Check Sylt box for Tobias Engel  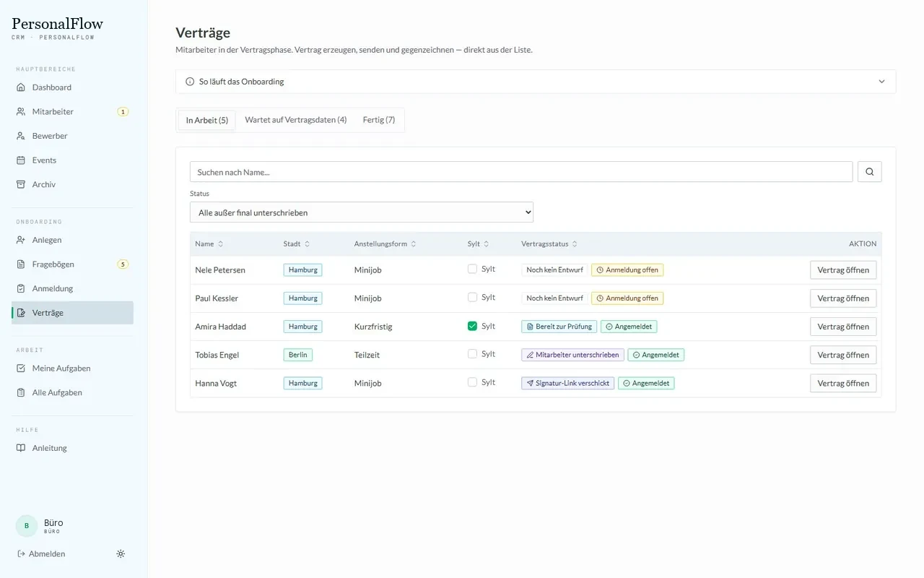coord(472,354)
